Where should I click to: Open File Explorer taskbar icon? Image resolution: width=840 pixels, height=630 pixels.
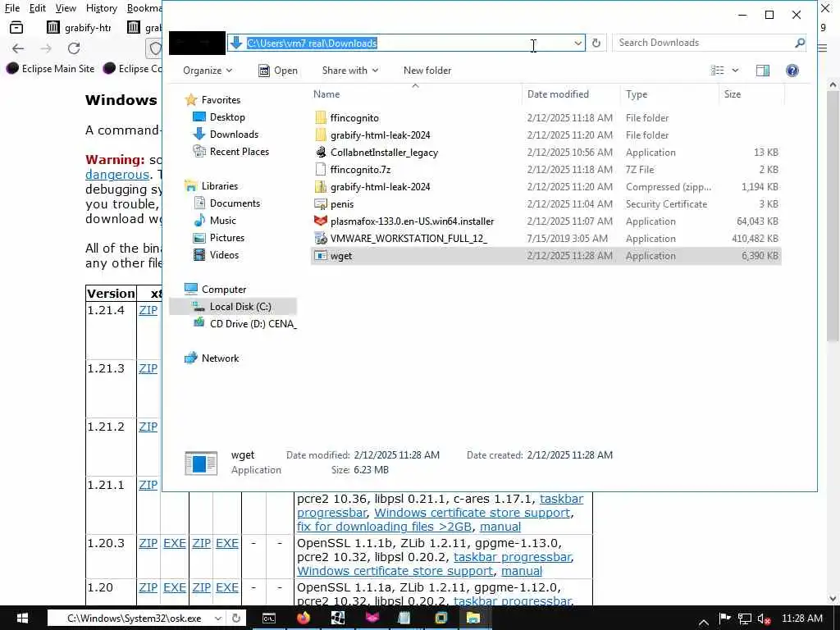473,619
